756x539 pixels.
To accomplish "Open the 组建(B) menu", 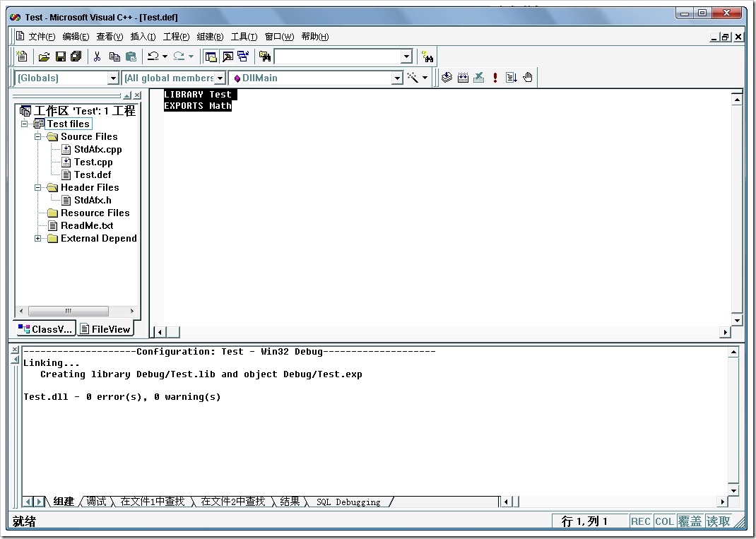I will coord(210,37).
